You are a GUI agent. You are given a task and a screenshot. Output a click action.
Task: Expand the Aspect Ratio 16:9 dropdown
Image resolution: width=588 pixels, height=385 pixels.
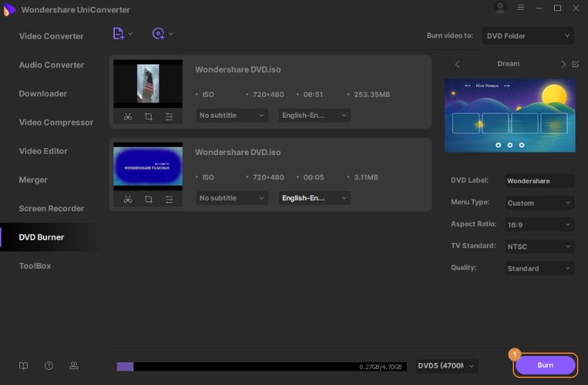point(540,224)
